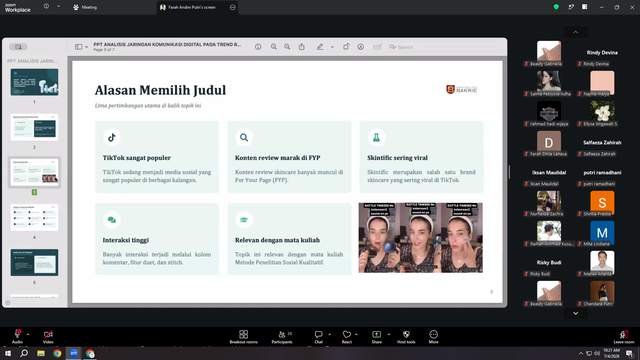Screen dimensions: 640x360
Task: Click Leave room button
Action: point(624,337)
